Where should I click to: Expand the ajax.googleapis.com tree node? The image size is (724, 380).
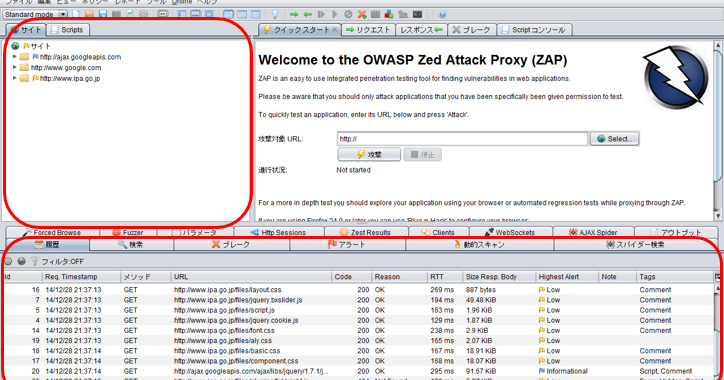pyautogui.click(x=15, y=57)
